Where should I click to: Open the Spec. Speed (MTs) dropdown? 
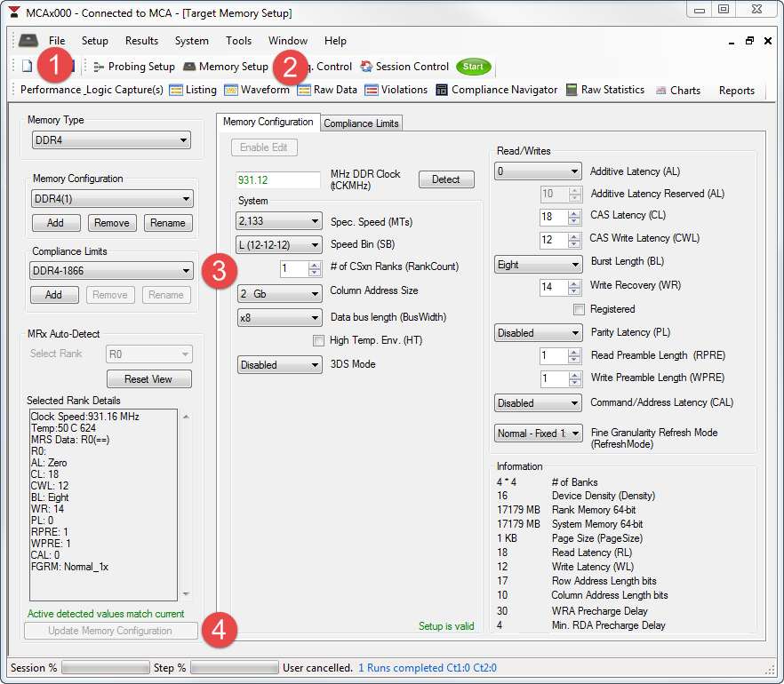[x=279, y=220]
